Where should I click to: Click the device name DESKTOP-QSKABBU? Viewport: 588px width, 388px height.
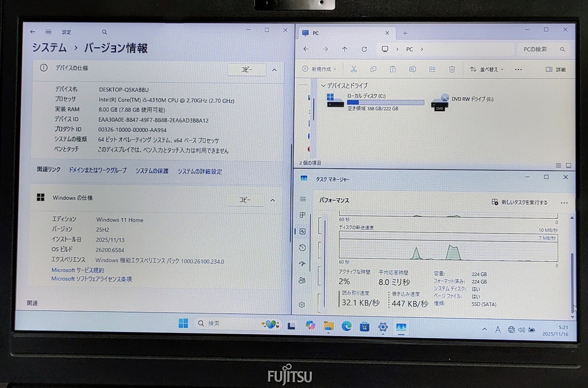124,90
